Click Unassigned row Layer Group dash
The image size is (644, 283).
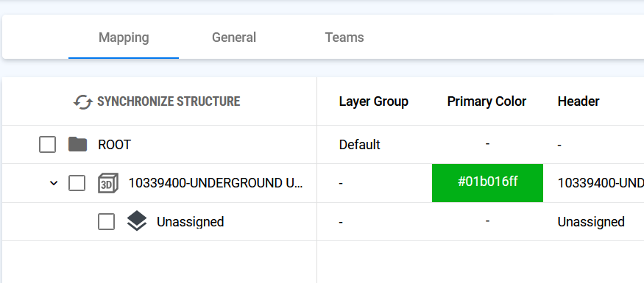point(341,222)
